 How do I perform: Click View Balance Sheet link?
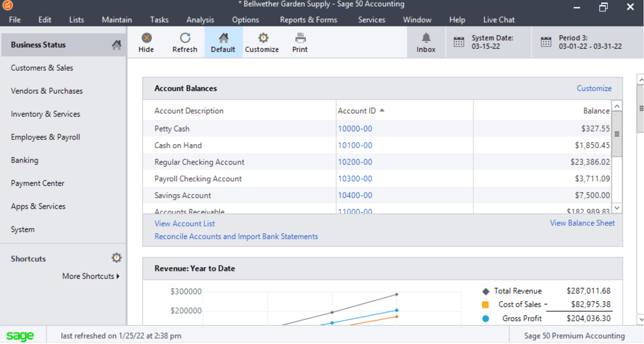(x=582, y=223)
